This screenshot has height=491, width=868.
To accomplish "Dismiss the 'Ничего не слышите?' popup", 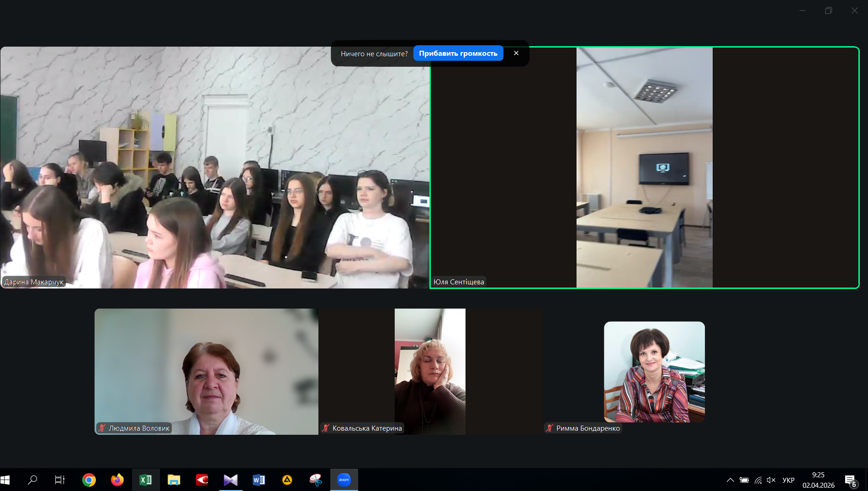I will coord(516,53).
